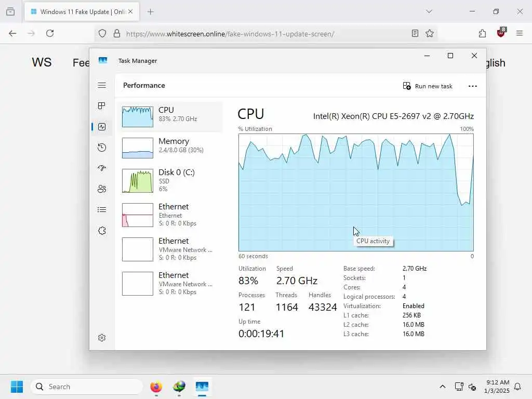The height and width of the screenshot is (399, 532).
Task: Select Disk 0 (C:) SSD entry
Action: pyautogui.click(x=170, y=181)
